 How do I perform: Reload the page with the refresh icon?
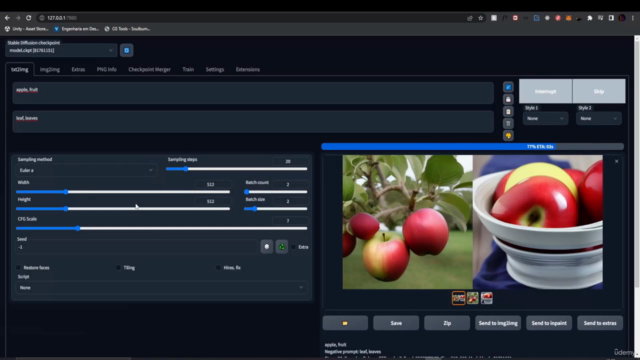[x=29, y=18]
